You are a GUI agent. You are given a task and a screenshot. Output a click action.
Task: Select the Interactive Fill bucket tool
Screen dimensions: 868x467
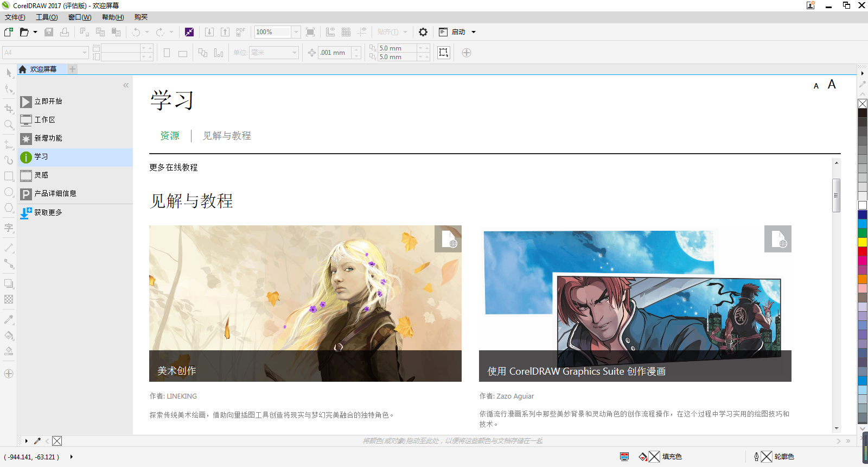point(9,335)
